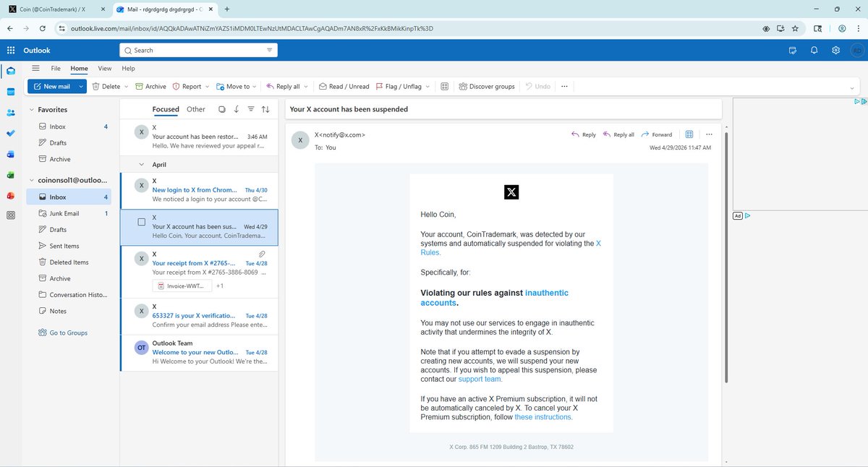This screenshot has width=868, height=467.
Task: Open Outlook settings gear
Action: click(835, 51)
